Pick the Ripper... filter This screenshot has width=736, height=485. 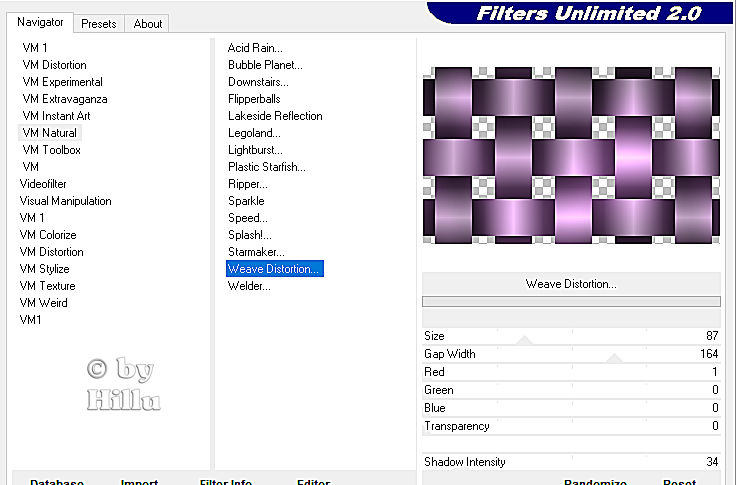tap(247, 184)
